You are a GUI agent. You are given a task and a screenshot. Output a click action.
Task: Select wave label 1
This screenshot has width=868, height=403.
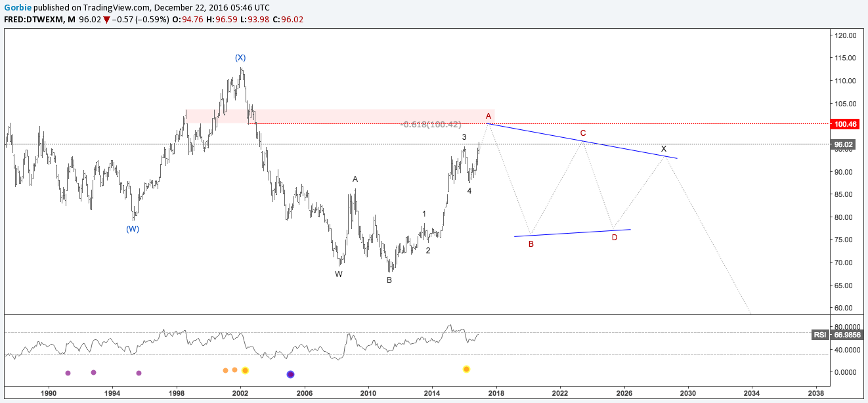[424, 214]
